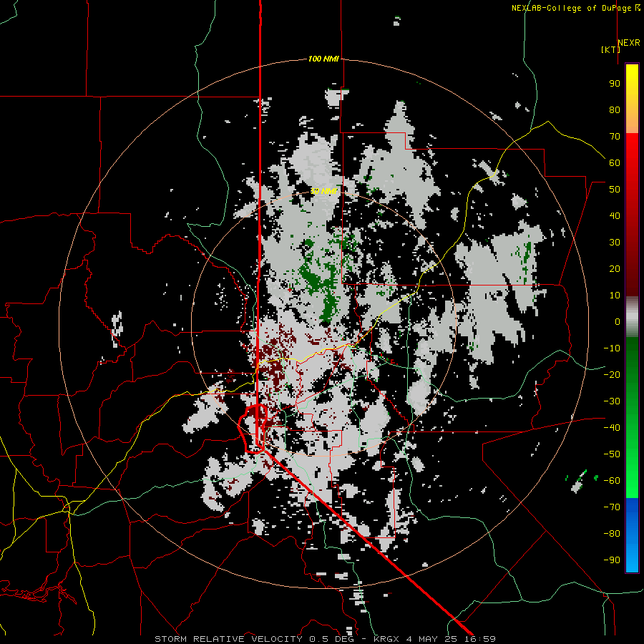Click the 10 value on velocity scale
The image size is (644, 644).
(615, 296)
